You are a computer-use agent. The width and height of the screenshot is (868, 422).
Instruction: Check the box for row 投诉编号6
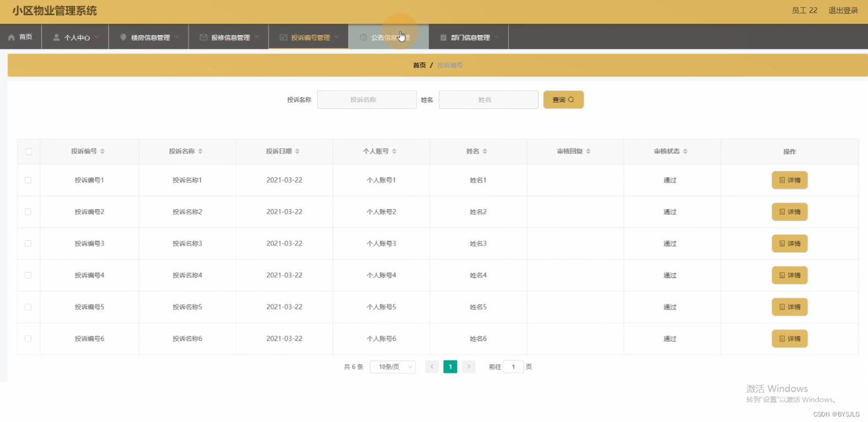pyautogui.click(x=28, y=339)
